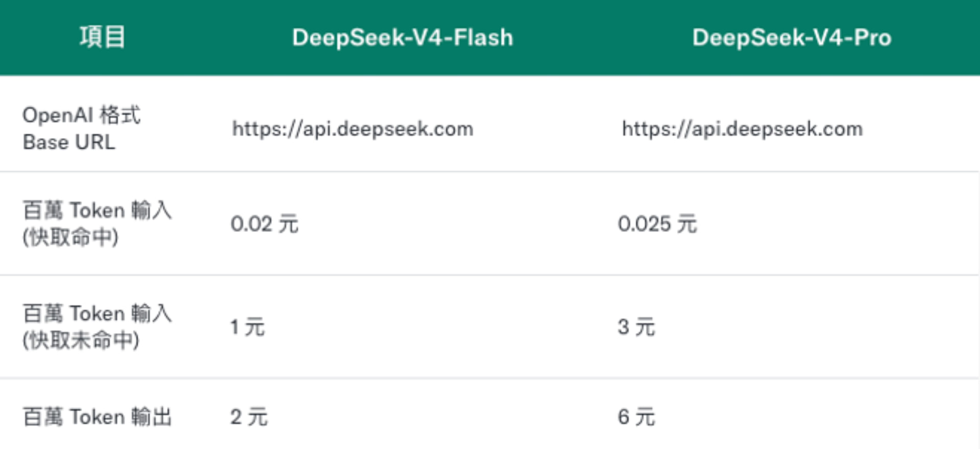Click the word Token in the 輸出 row
980x449 pixels.
pyautogui.click(x=97, y=417)
